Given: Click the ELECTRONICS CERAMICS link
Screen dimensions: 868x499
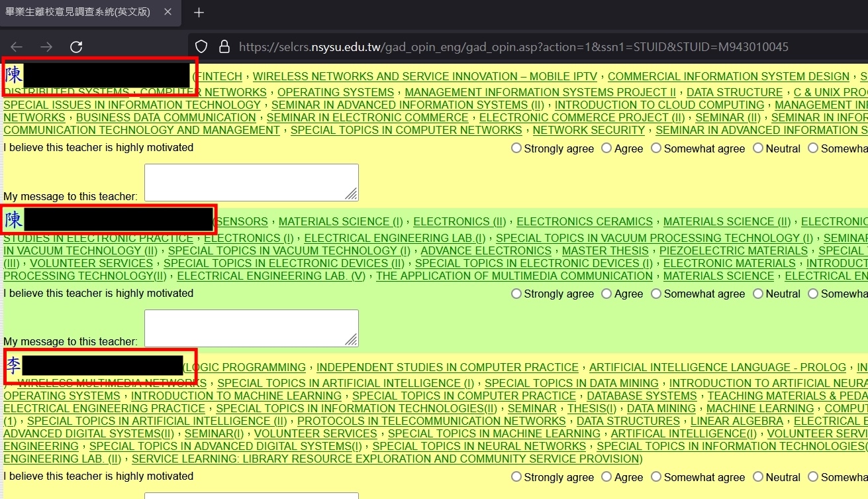Looking at the screenshot, I should (x=585, y=222).
